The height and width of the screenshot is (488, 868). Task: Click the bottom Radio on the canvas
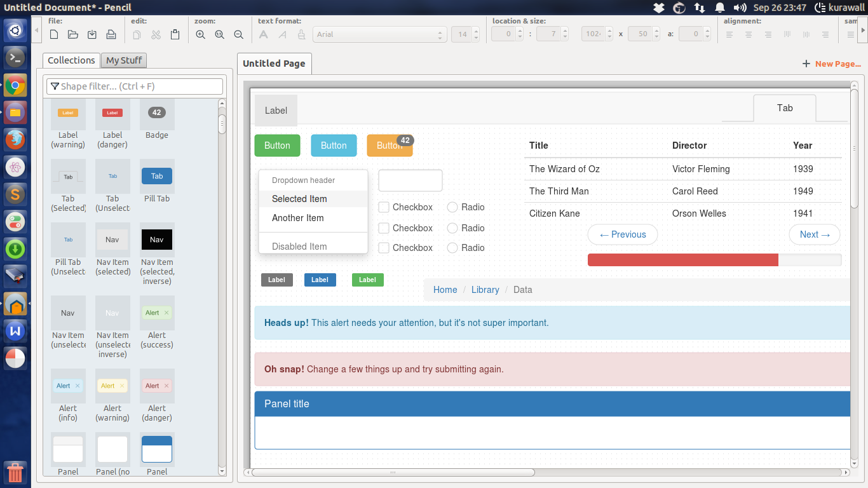coord(466,248)
